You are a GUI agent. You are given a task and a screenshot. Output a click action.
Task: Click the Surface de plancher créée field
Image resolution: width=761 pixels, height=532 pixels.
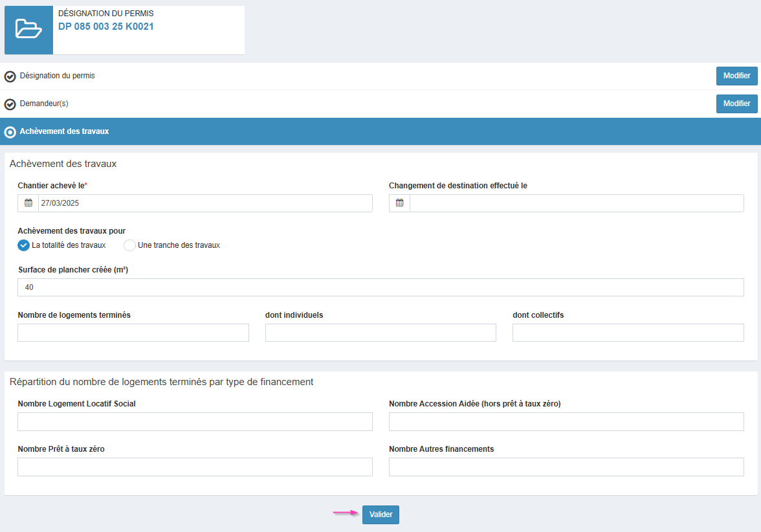(x=380, y=287)
